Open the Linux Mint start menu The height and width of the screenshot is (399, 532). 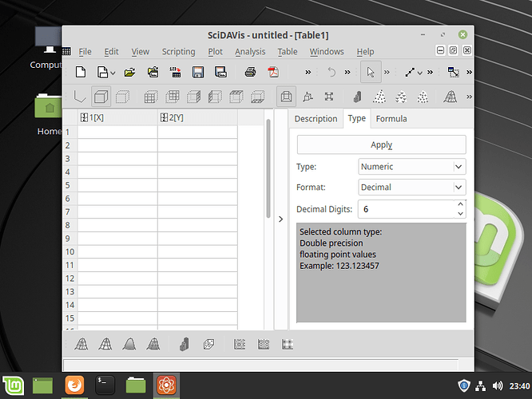click(x=14, y=385)
